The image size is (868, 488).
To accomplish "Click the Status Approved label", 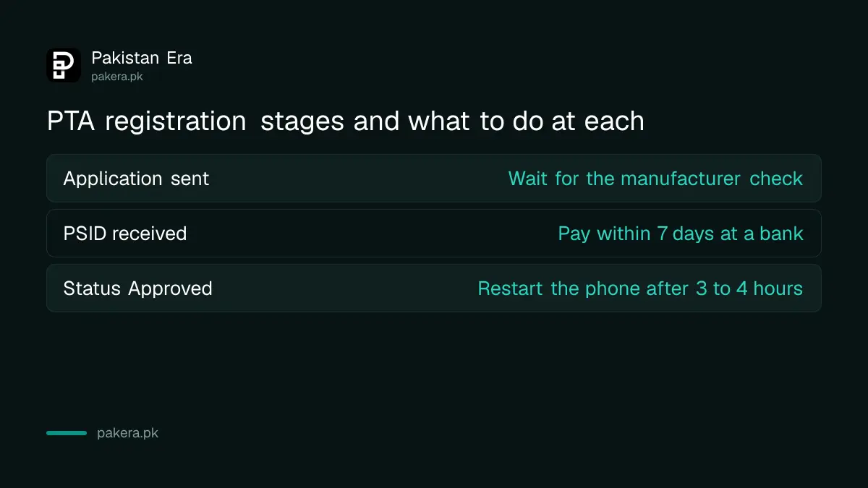I will coord(137,288).
